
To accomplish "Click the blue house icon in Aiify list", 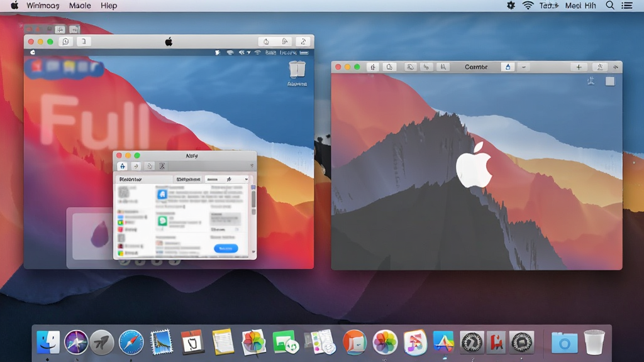I will point(162,195).
